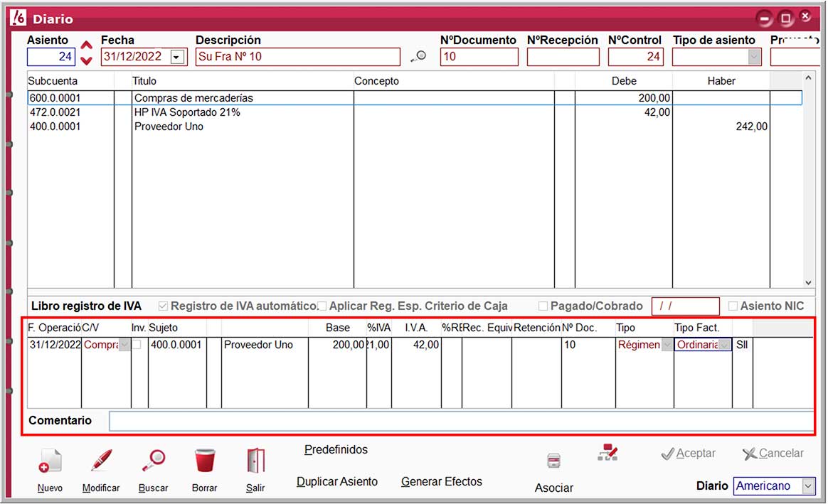Click Predefinidos link
Image resolution: width=828 pixels, height=504 pixels.
tap(336, 450)
